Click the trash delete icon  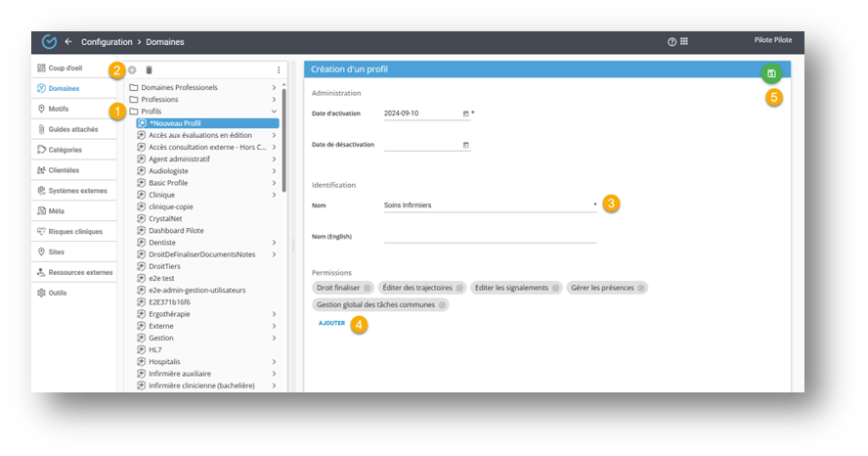click(150, 70)
